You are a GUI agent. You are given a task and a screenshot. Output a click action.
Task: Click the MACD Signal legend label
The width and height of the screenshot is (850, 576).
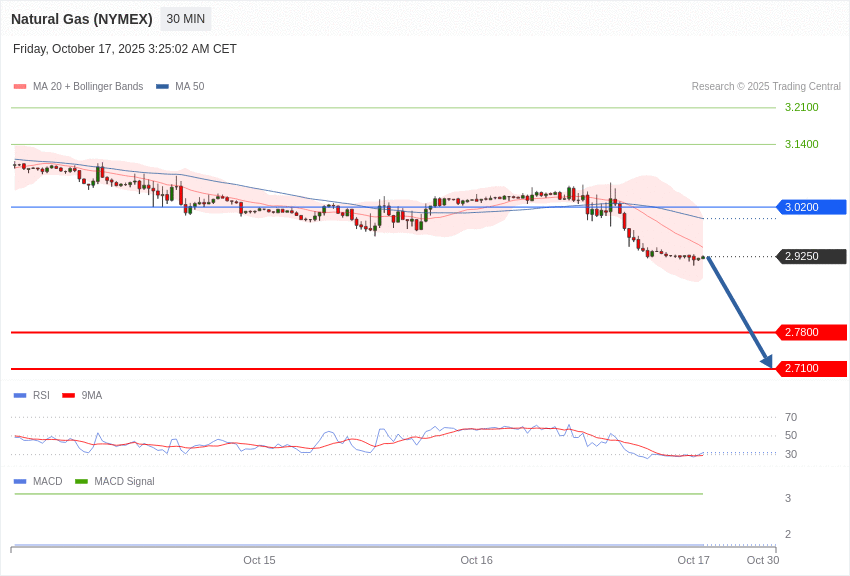[x=124, y=481]
